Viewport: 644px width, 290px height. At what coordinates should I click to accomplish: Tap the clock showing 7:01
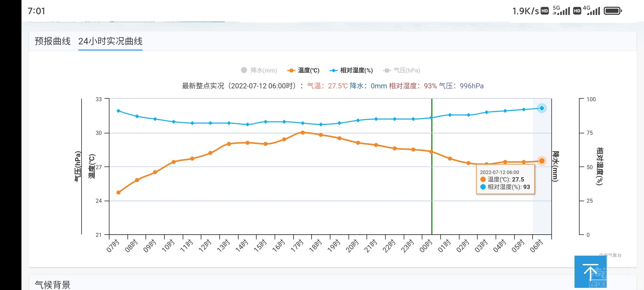tap(36, 11)
